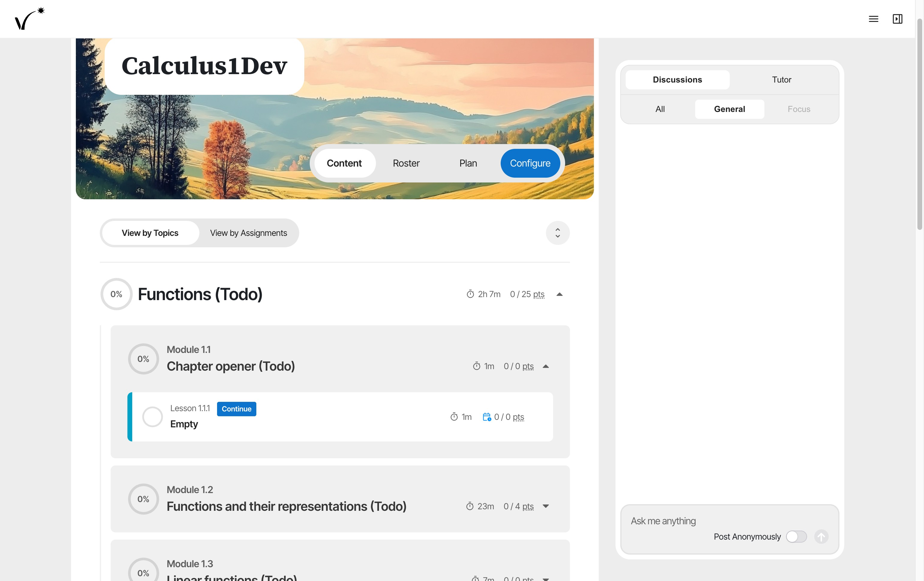This screenshot has height=581, width=924.
Task: Click Lesson 1.1.1 timer icon
Action: pos(454,417)
